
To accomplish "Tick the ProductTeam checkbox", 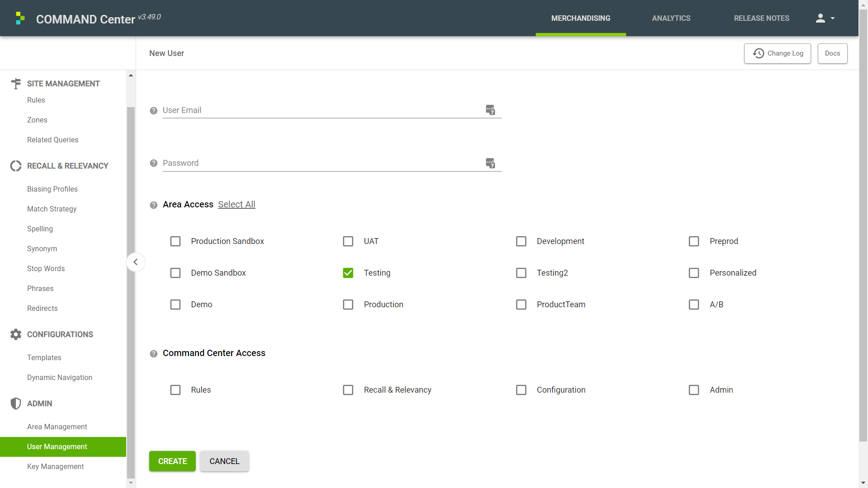I will click(x=521, y=305).
